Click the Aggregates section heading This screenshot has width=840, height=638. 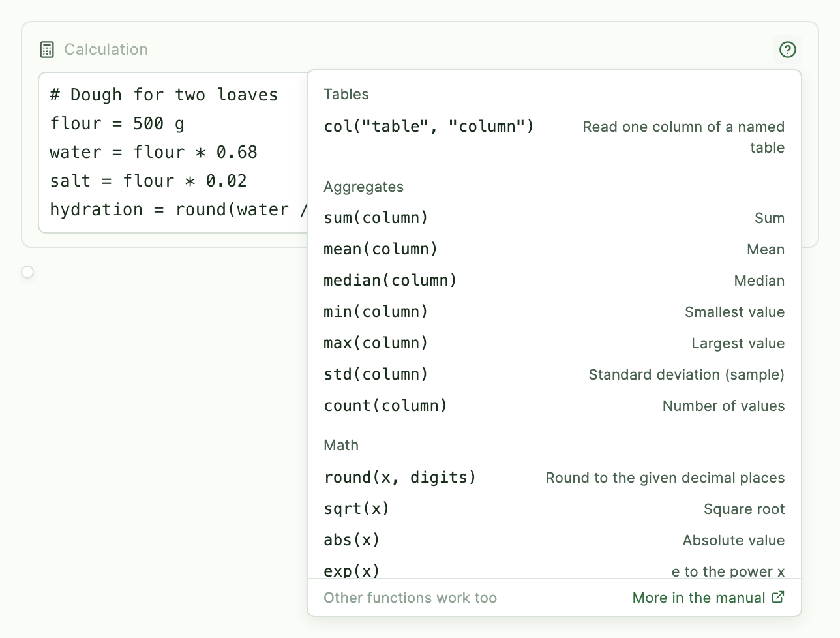(363, 187)
